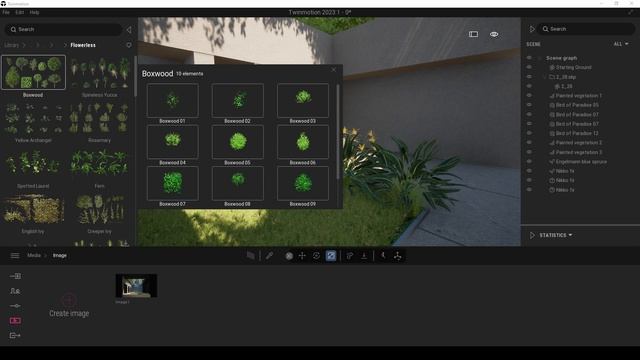Viewport: 640px width, 360px height.
Task: Collapse the Scene graph tree node
Action: 540,58
